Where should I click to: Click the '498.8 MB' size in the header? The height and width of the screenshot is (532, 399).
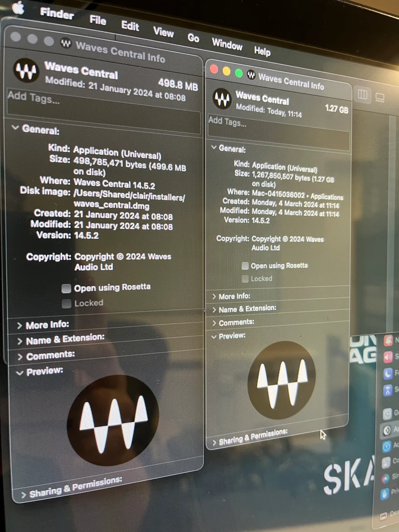178,85
